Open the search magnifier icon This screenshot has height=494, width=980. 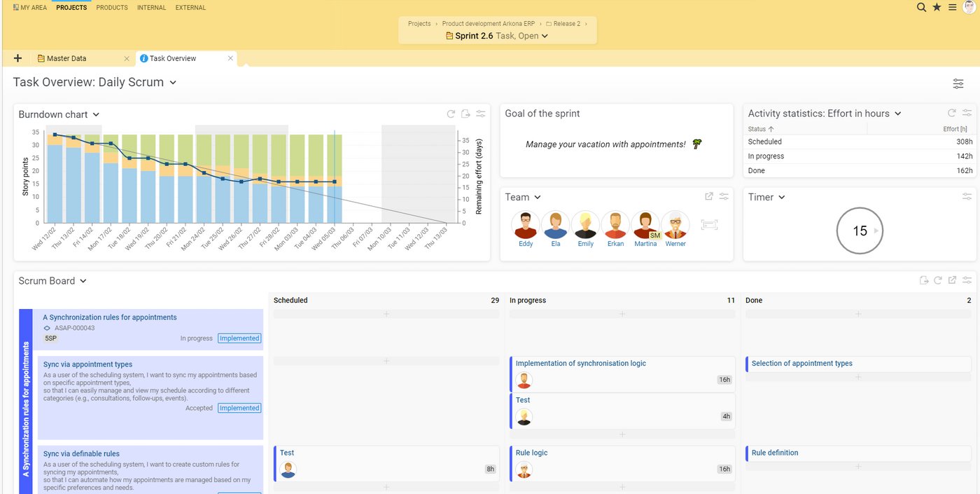pyautogui.click(x=922, y=7)
